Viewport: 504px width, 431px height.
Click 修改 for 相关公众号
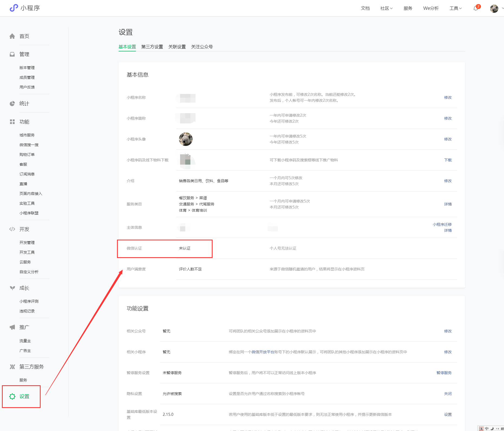[448, 331]
